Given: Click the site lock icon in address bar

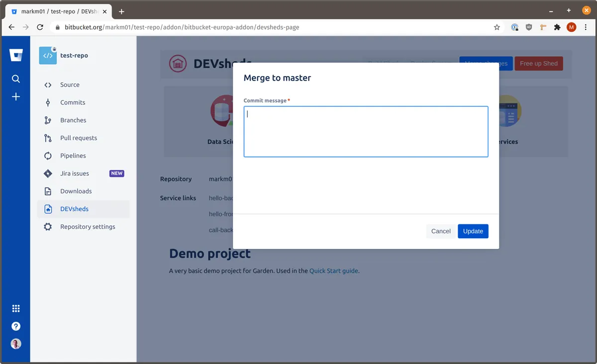Looking at the screenshot, I should [x=58, y=27].
